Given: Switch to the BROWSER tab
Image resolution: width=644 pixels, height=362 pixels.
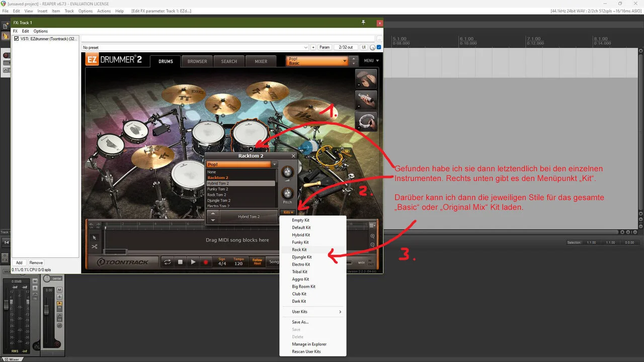Looking at the screenshot, I should [x=197, y=61].
